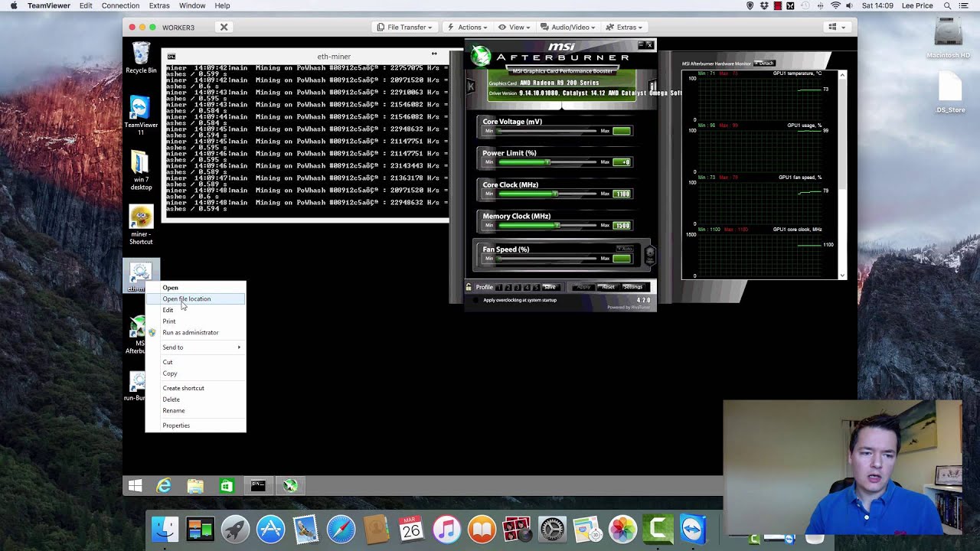Open the miner - Shortcut desktop icon
Image resolution: width=980 pixels, height=551 pixels.
pyautogui.click(x=141, y=225)
